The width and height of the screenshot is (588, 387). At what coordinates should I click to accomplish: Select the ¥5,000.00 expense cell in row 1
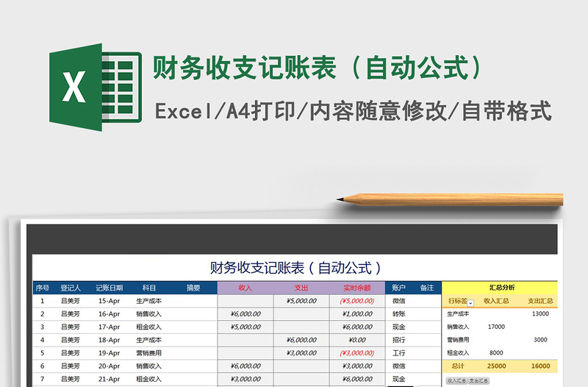[301, 301]
